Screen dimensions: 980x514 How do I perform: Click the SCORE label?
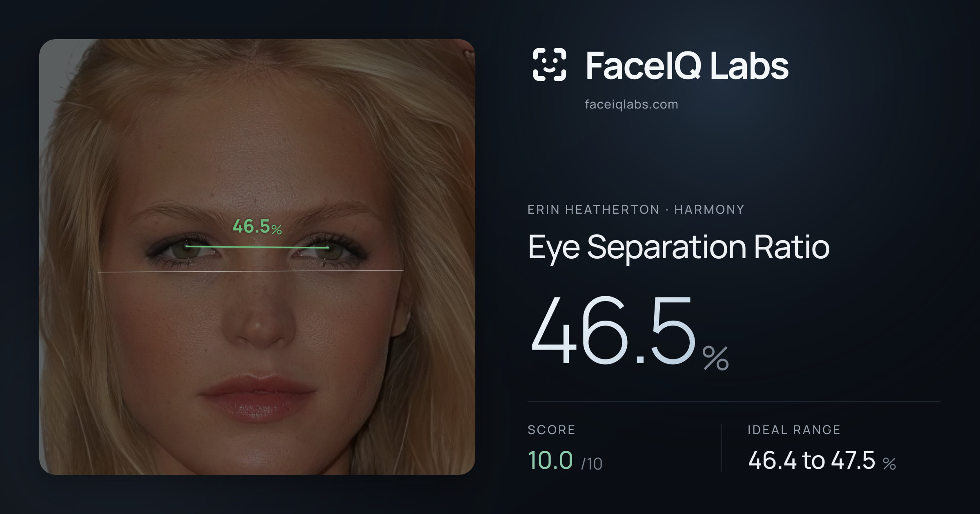[x=551, y=430]
